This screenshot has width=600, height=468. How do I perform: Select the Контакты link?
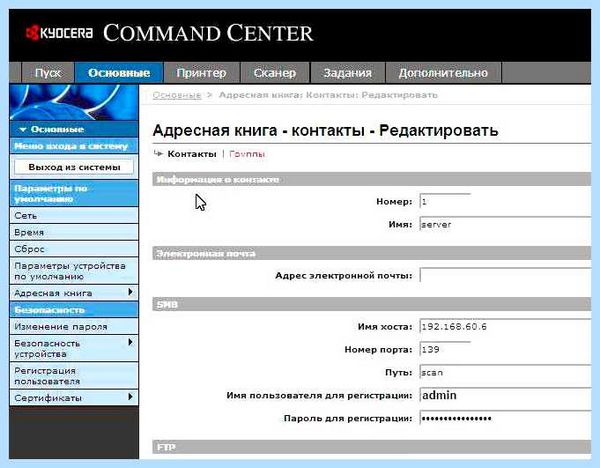[192, 154]
